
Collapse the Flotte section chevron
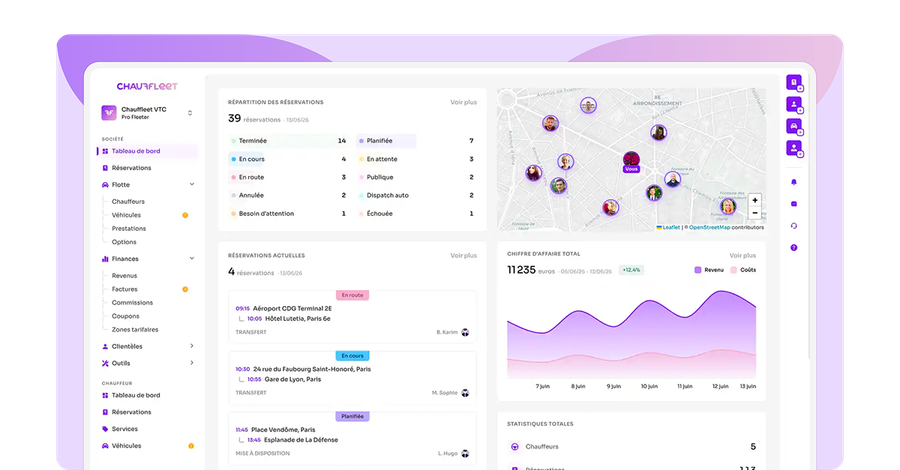coord(192,184)
